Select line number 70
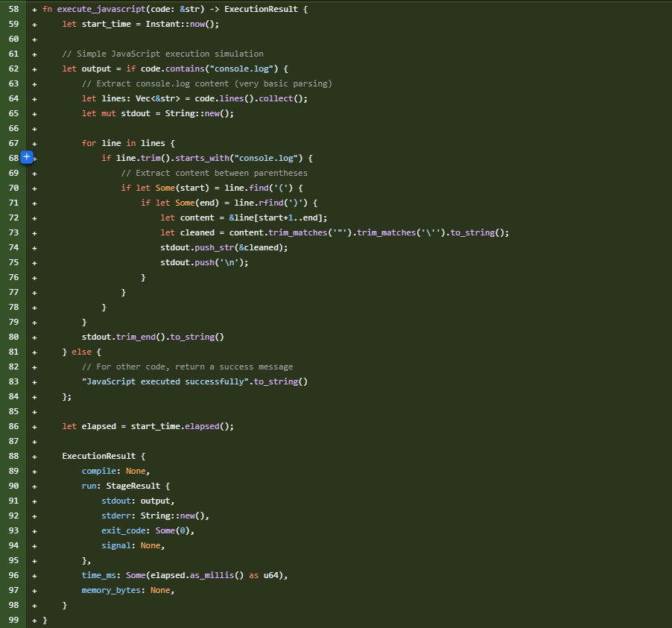672x628 pixels. [13, 188]
